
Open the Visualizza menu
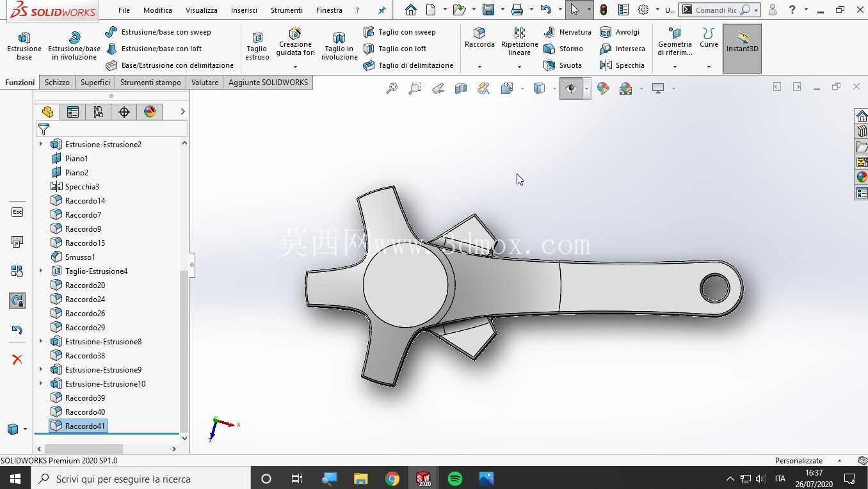(x=202, y=10)
